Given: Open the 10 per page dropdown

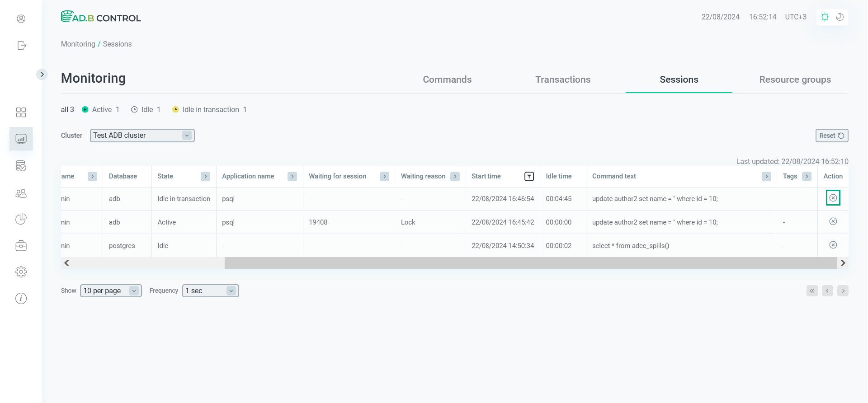Looking at the screenshot, I should tap(111, 291).
